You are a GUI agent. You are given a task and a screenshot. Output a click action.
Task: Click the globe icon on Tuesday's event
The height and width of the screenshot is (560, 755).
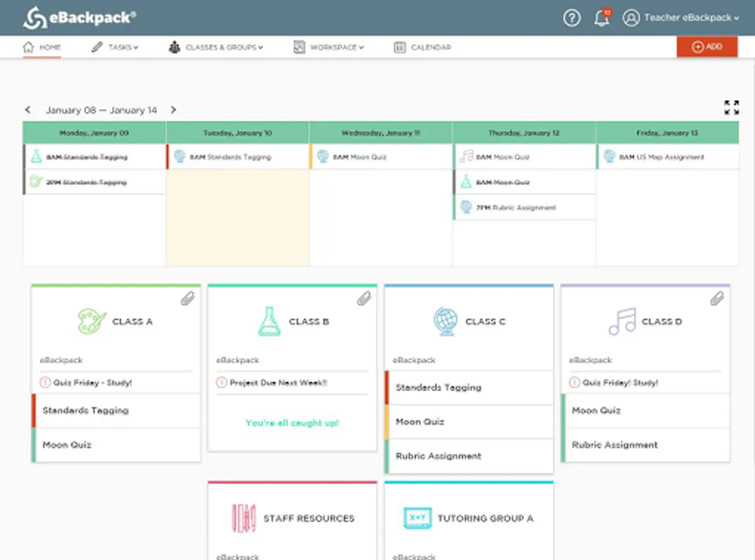180,157
